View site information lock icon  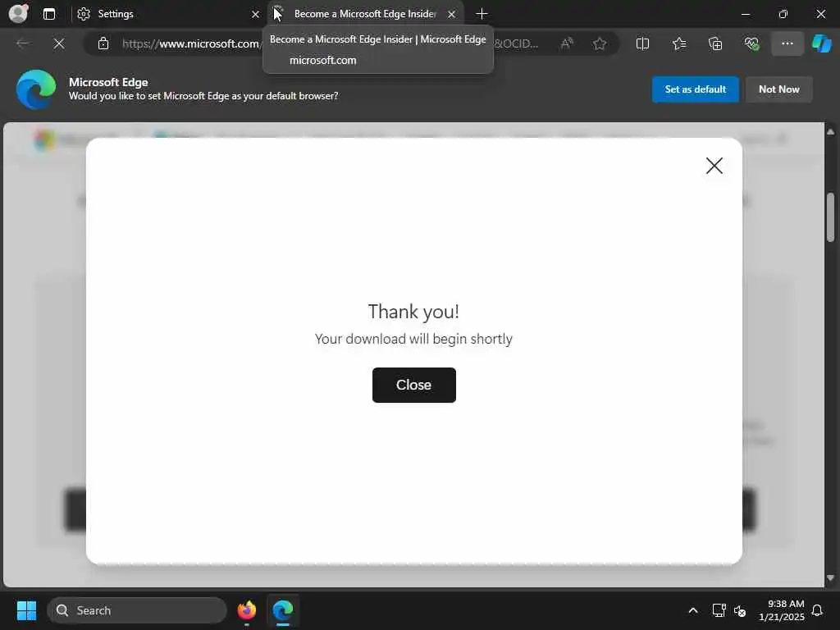(103, 43)
